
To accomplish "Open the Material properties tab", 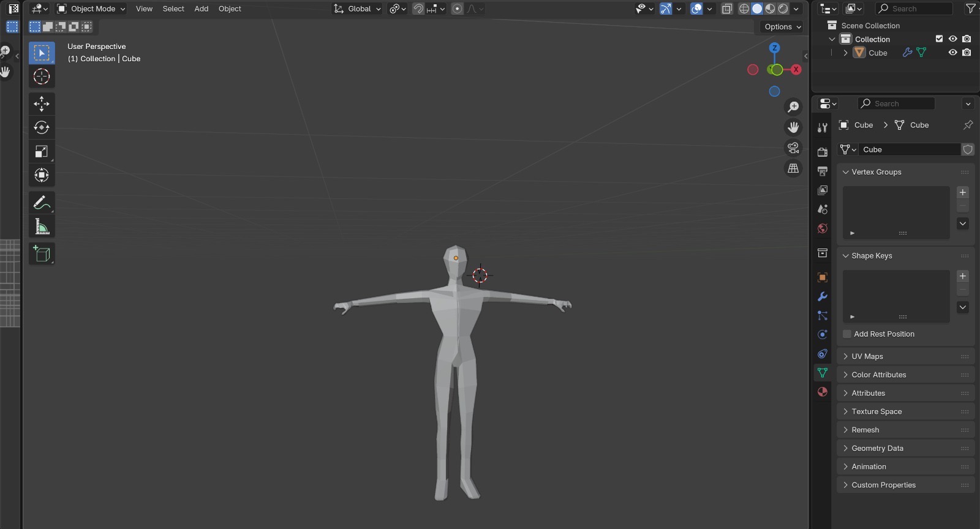I will [823, 392].
